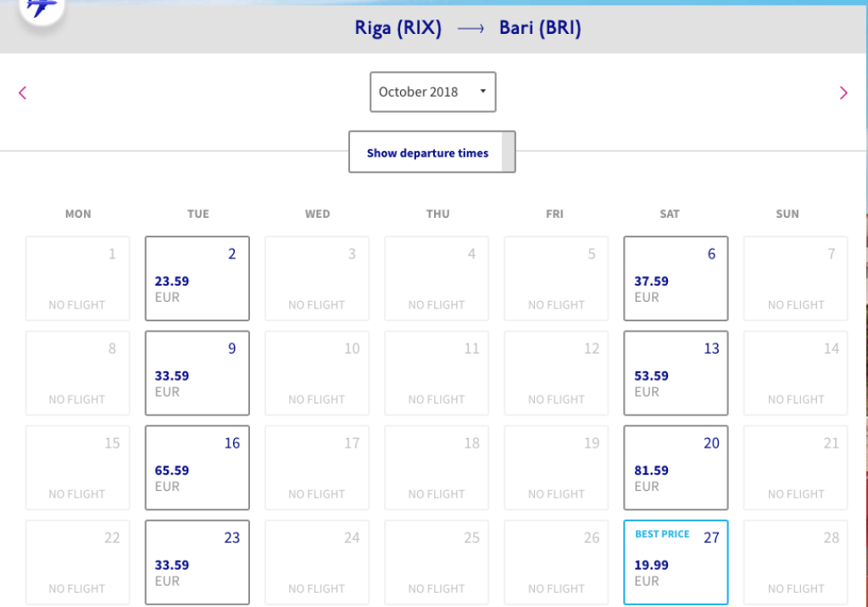This screenshot has height=607, width=868.
Task: Choose October 9 flight at 33.59 EUR
Action: point(198,373)
